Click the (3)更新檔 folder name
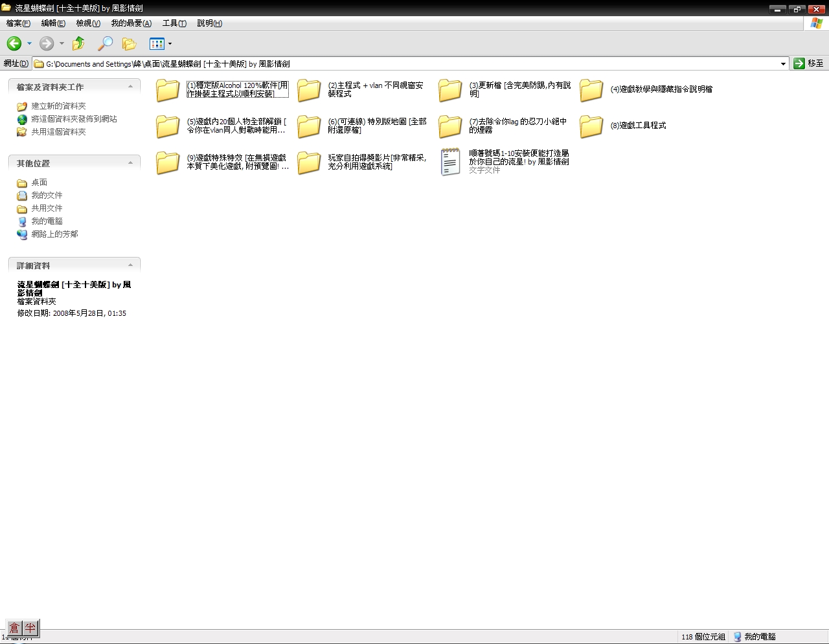The image size is (829, 644). coord(520,89)
